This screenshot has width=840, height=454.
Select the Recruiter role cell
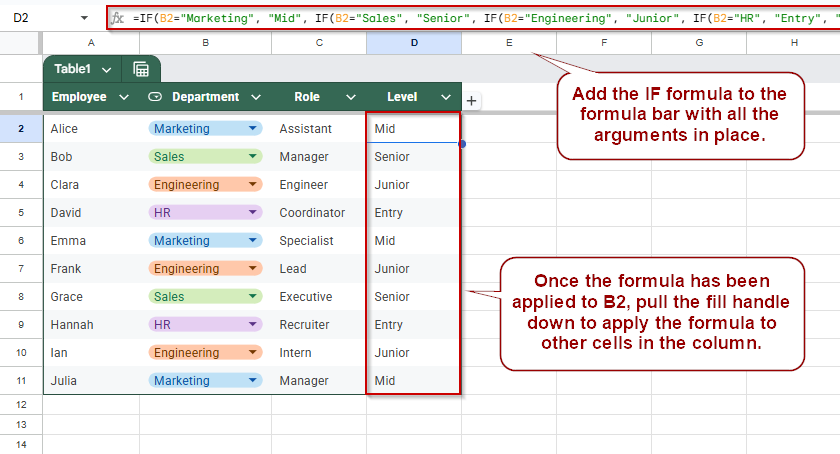(x=319, y=324)
